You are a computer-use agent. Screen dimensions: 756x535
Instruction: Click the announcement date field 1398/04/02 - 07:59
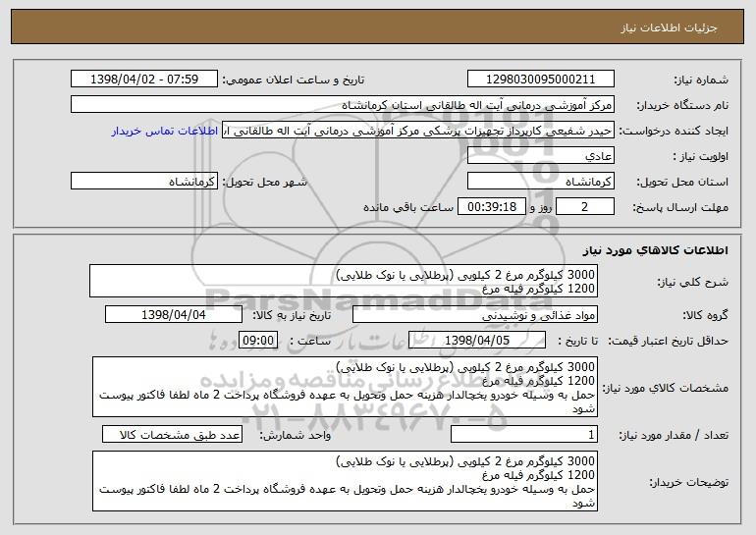[x=144, y=80]
